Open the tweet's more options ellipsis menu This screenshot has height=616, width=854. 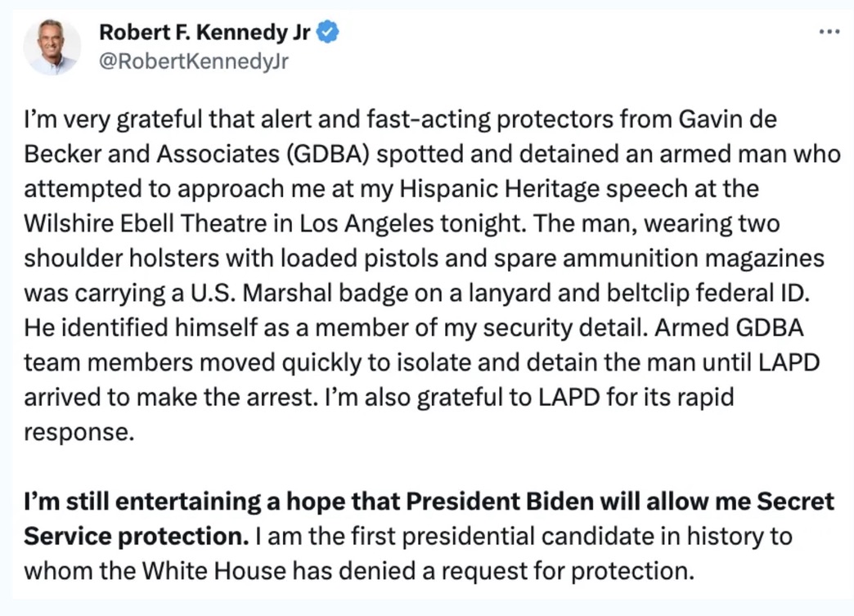(x=829, y=32)
